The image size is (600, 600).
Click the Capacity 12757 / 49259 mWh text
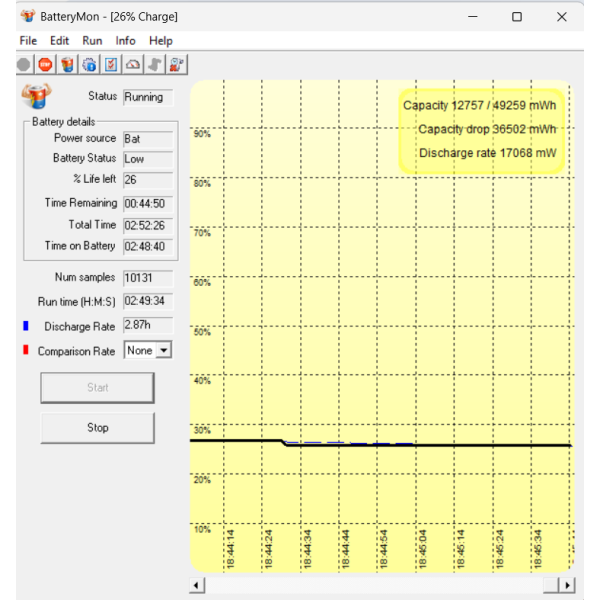click(479, 105)
